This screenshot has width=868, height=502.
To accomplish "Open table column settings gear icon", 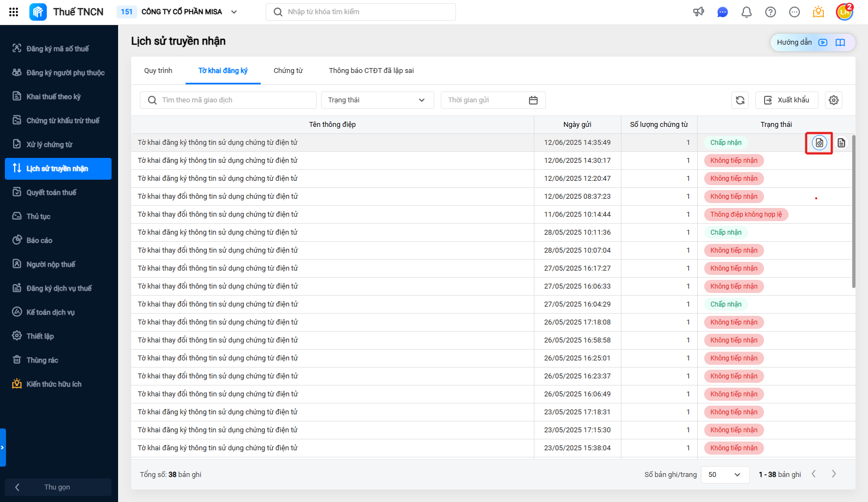I will (x=834, y=100).
